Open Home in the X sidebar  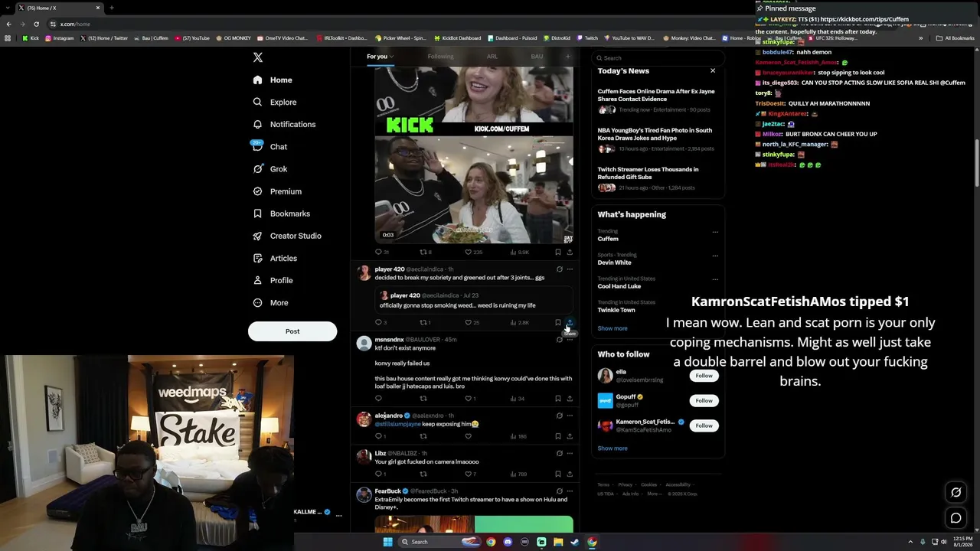[x=273, y=80]
